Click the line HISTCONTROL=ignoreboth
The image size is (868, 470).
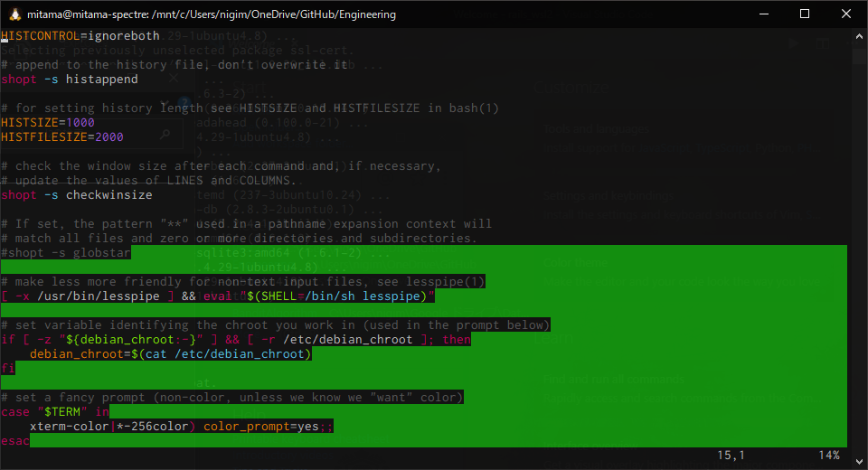pyautogui.click(x=80, y=36)
